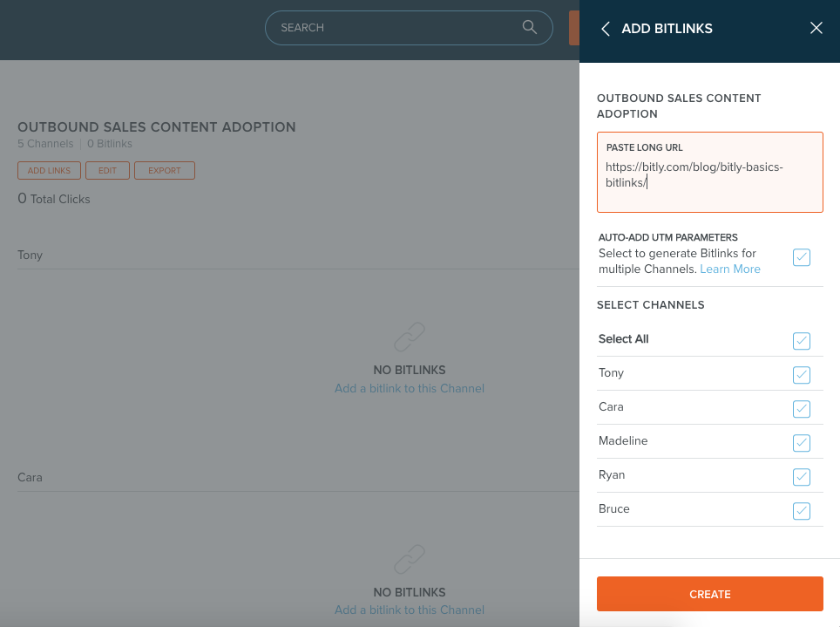Uncheck the Tony channel checkbox
The image size is (840, 627).
tap(802, 375)
